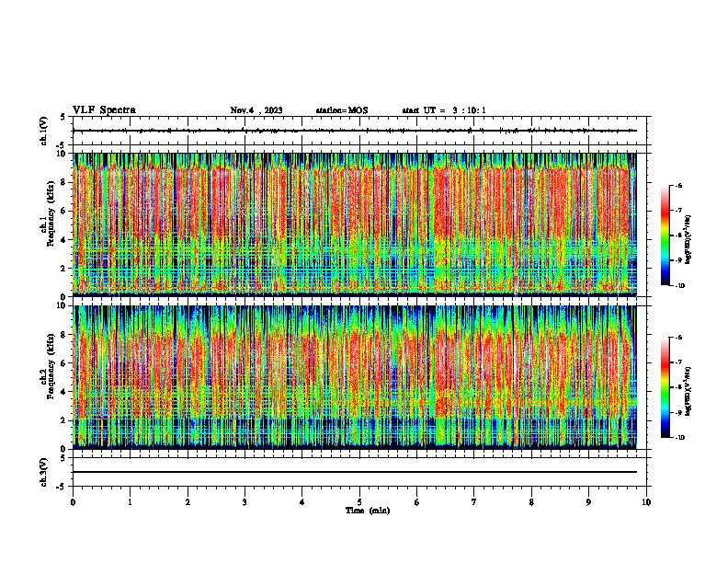
Task: Click the "ch.3(V)" axis label
Action: pyautogui.click(x=44, y=472)
